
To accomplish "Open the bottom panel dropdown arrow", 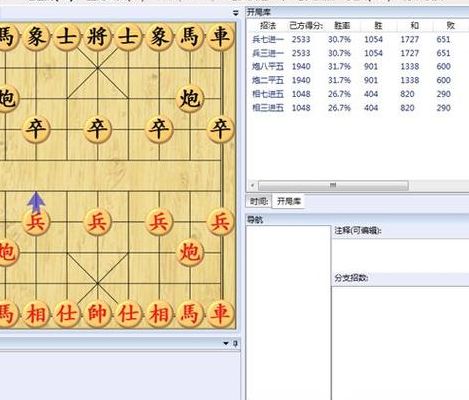I will [x=226, y=343].
